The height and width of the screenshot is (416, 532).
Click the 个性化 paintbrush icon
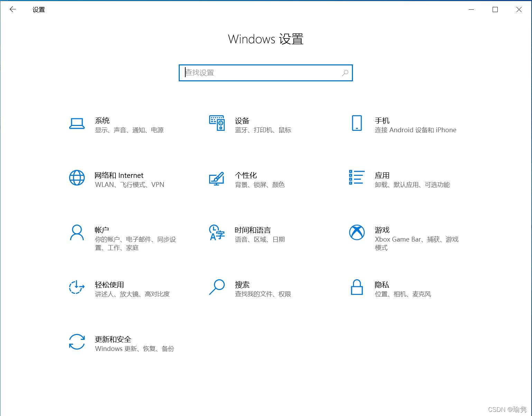pyautogui.click(x=217, y=179)
